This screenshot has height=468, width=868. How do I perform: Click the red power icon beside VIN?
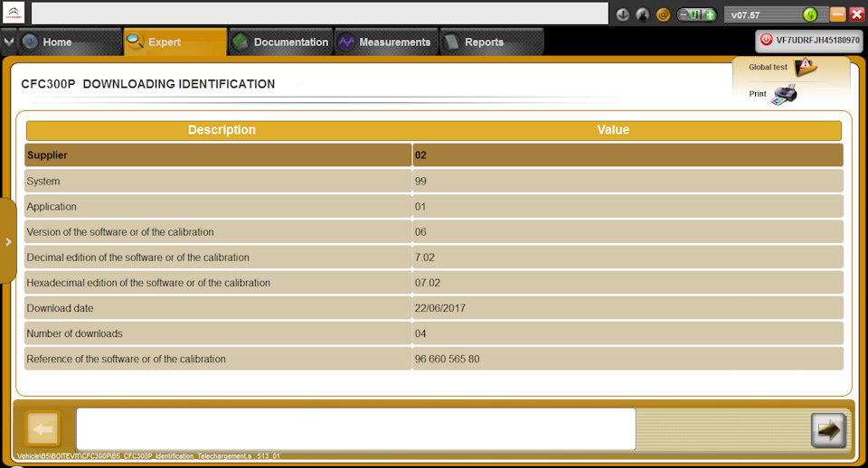(x=766, y=40)
